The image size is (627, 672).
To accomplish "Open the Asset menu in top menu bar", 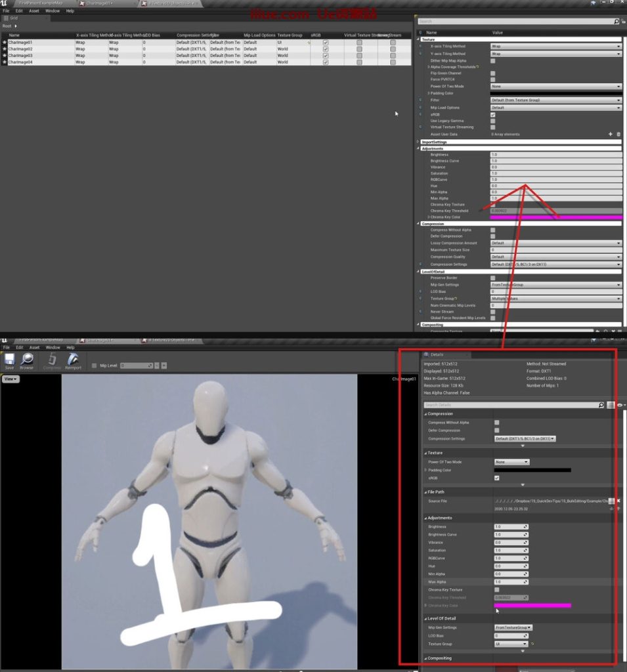I will pos(34,11).
